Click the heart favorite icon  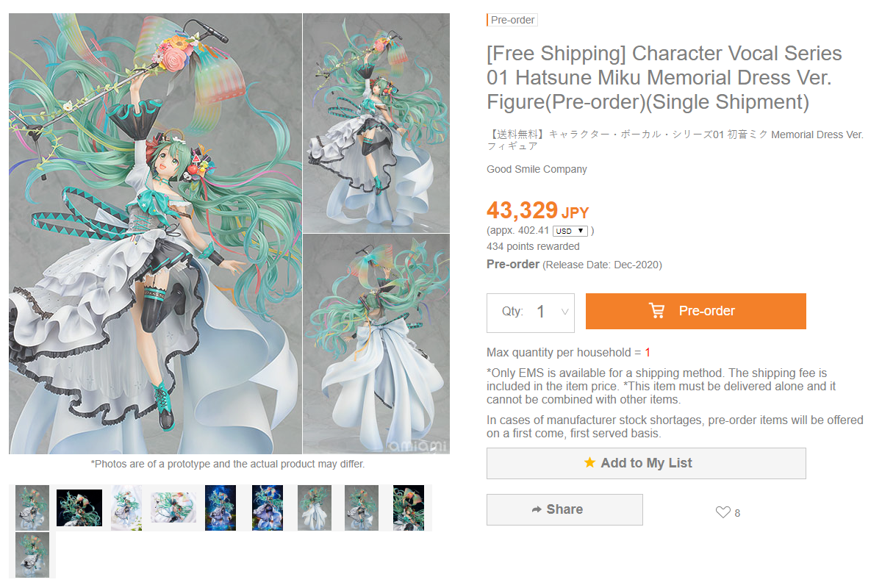tap(723, 512)
